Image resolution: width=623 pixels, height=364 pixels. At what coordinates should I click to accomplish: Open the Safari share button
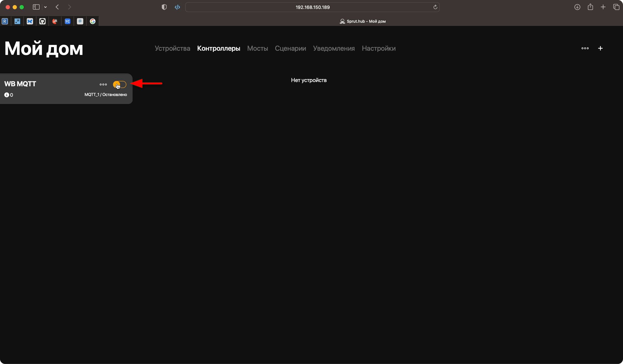(590, 7)
